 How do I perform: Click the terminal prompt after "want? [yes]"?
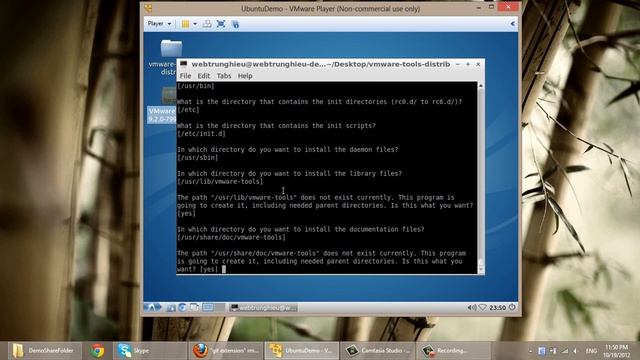224,269
